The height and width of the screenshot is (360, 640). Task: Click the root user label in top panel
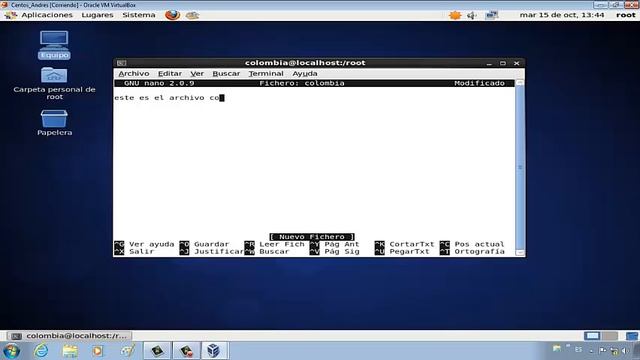626,15
